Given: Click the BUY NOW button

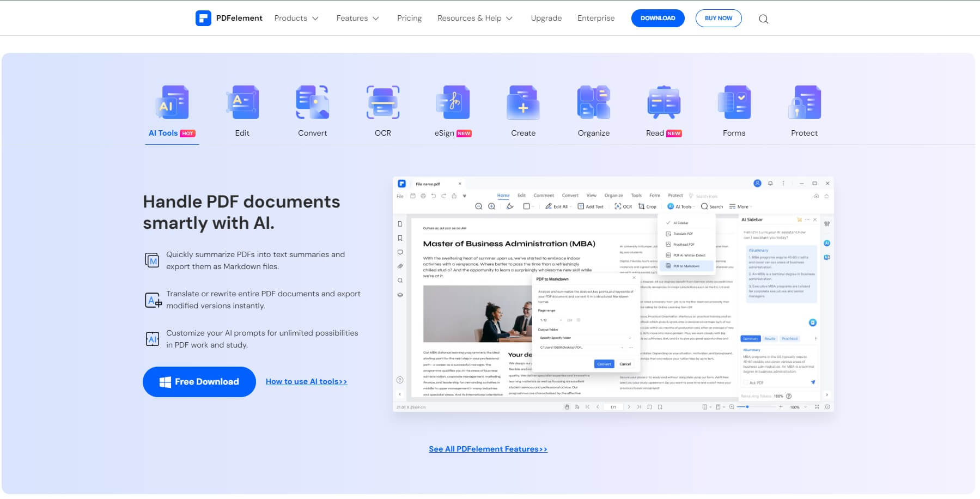Looking at the screenshot, I should click(719, 18).
